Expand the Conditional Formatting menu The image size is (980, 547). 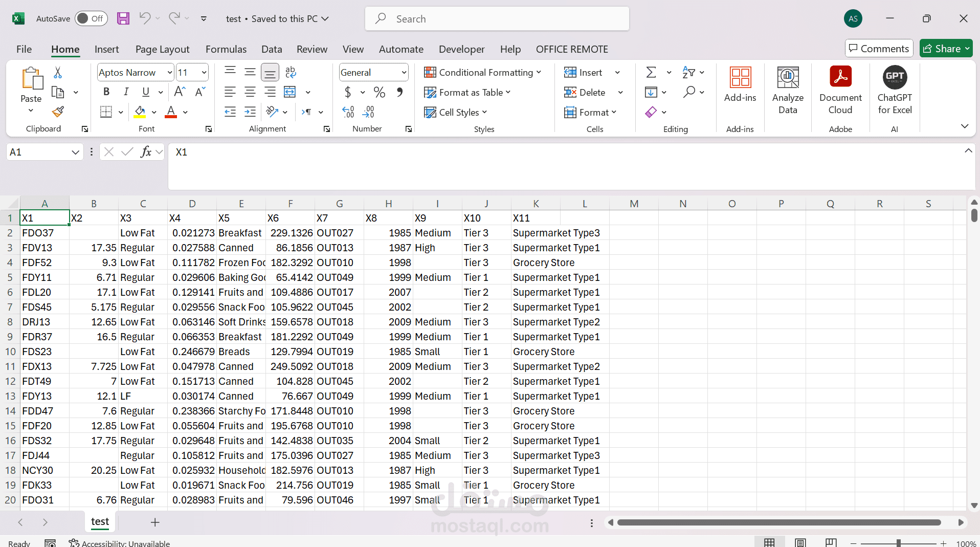pyautogui.click(x=482, y=73)
